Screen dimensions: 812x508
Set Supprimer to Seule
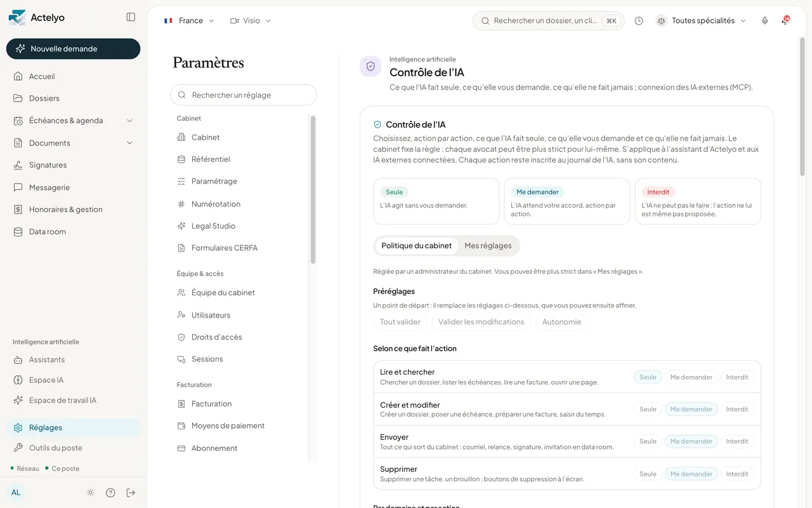tap(648, 474)
